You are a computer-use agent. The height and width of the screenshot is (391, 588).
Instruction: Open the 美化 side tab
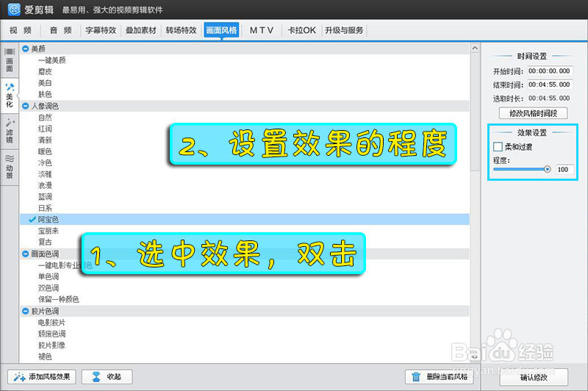pyautogui.click(x=10, y=96)
